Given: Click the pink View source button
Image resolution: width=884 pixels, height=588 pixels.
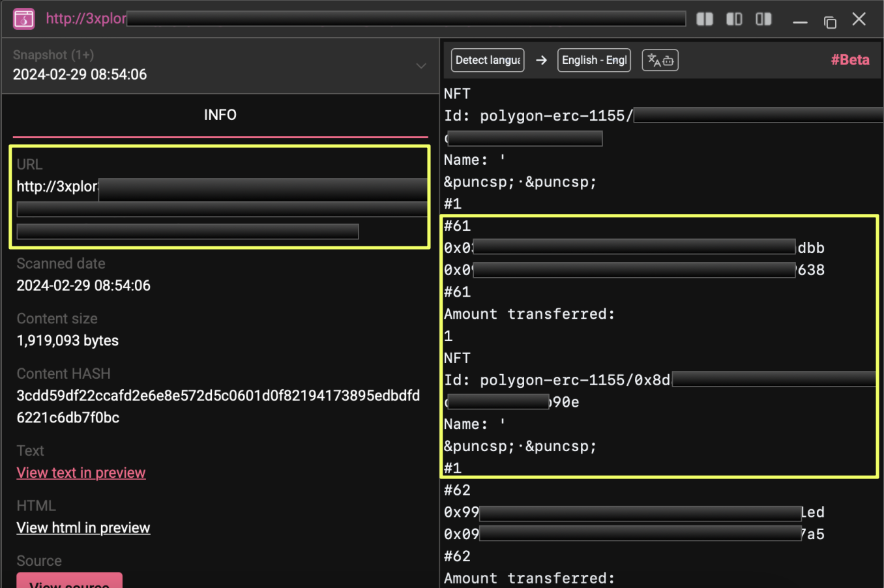Looking at the screenshot, I should coord(69,580).
